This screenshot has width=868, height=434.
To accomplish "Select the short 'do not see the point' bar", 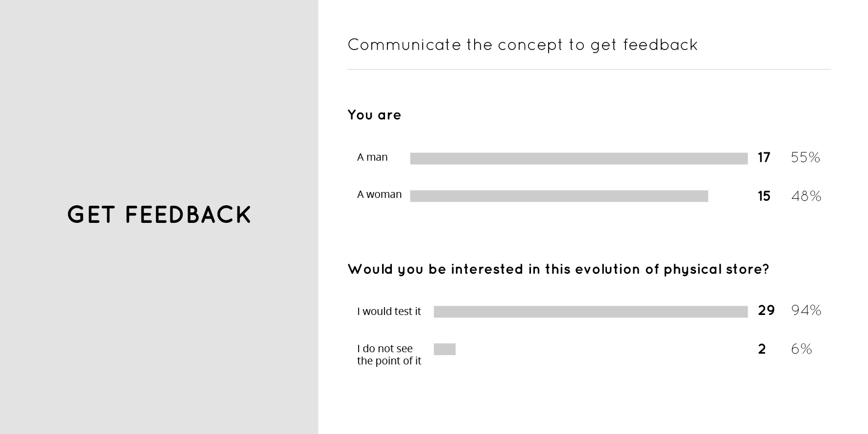I will pyautogui.click(x=445, y=349).
